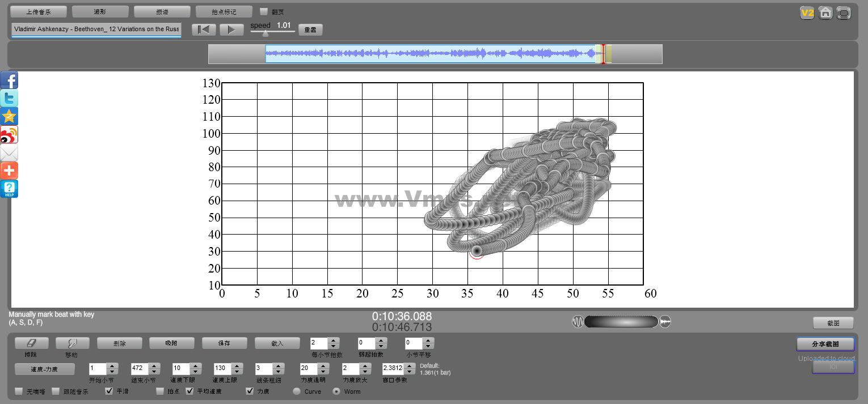
Task: Rewind to start with skip-back button
Action: 203,30
